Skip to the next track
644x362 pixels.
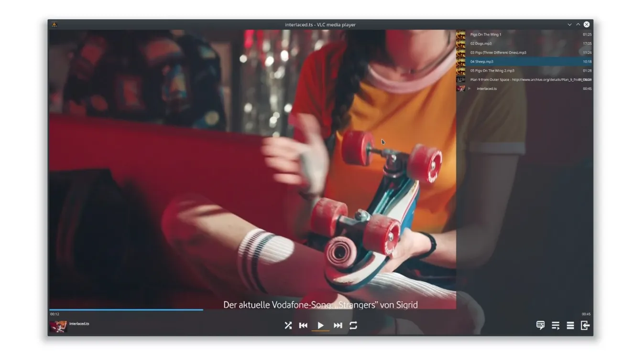(x=338, y=325)
